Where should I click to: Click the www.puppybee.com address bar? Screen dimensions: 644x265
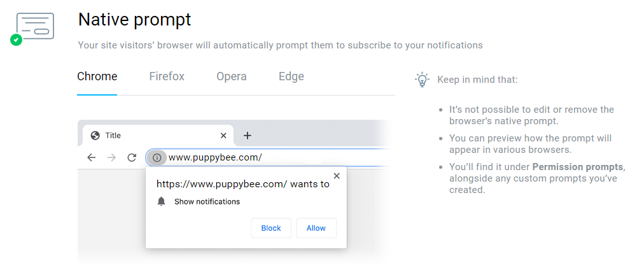pos(267,157)
